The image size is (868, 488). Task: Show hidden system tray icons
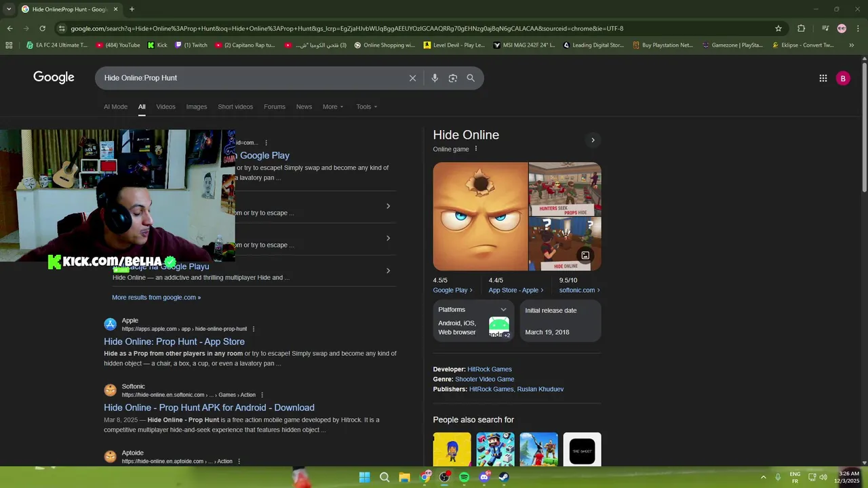tap(763, 477)
